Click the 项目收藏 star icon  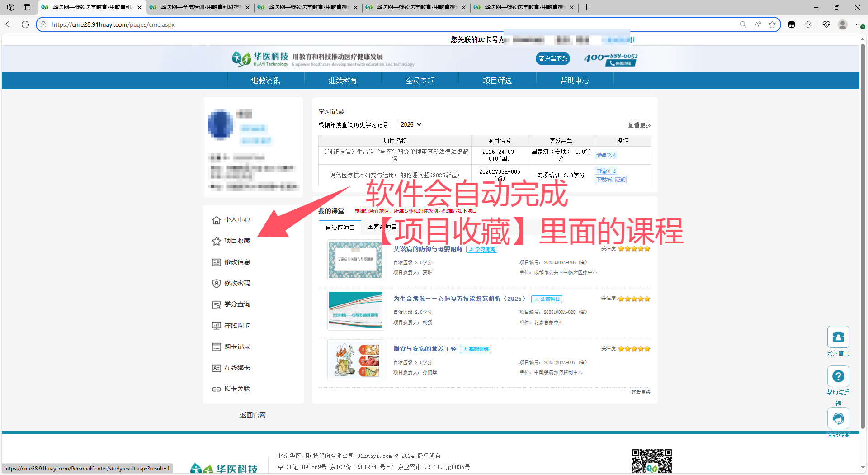tap(217, 241)
